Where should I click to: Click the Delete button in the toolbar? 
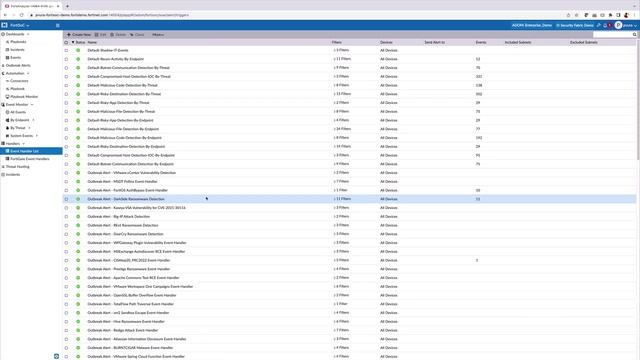point(118,35)
